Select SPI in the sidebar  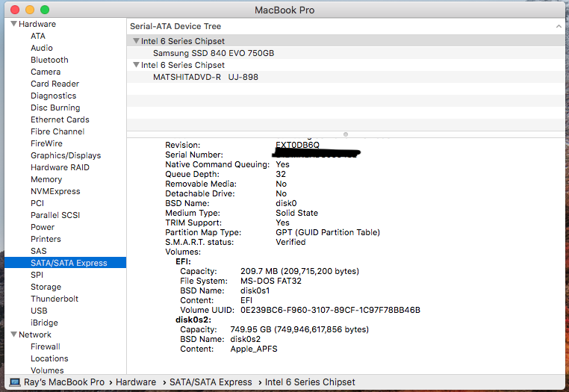click(37, 275)
